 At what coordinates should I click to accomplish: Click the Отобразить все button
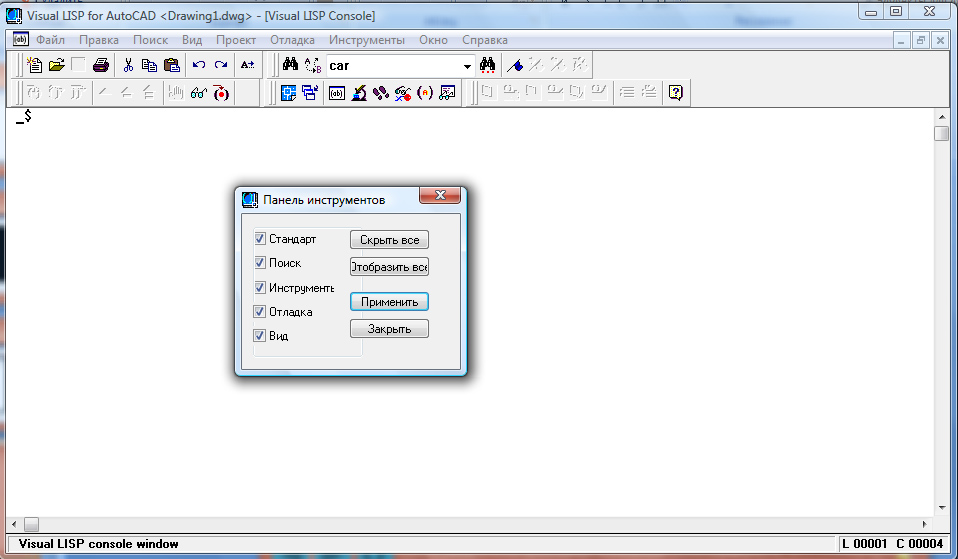[389, 267]
